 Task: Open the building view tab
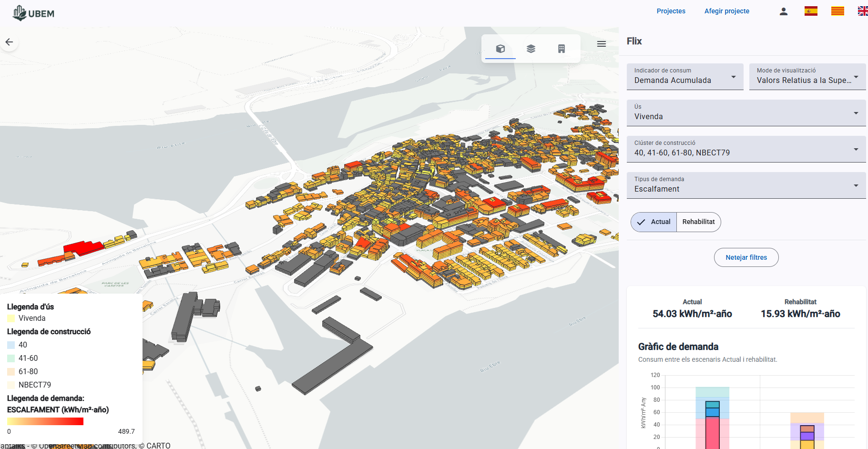pos(562,49)
